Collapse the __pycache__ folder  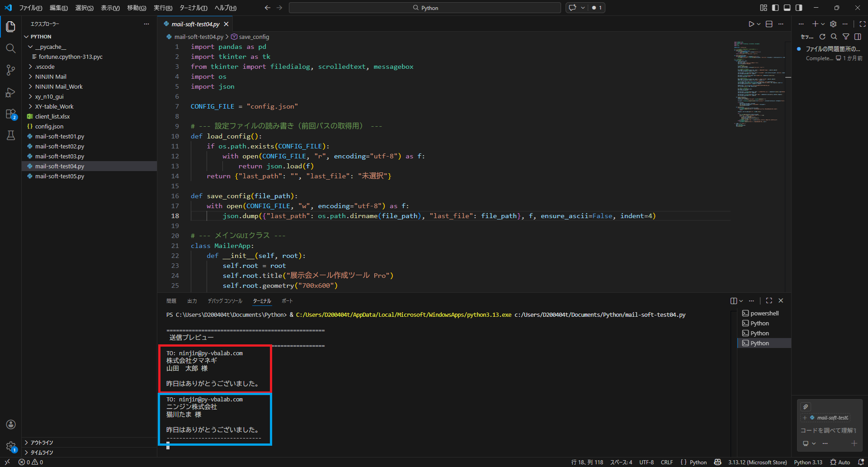click(50, 47)
